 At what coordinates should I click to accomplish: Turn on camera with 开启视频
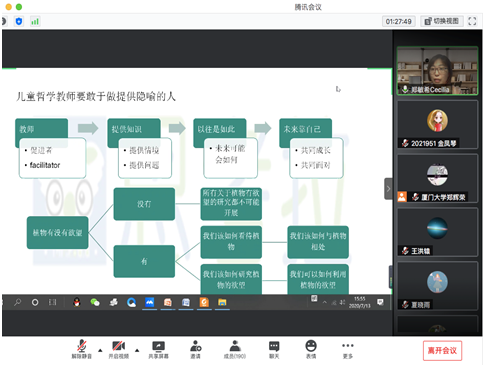click(119, 349)
